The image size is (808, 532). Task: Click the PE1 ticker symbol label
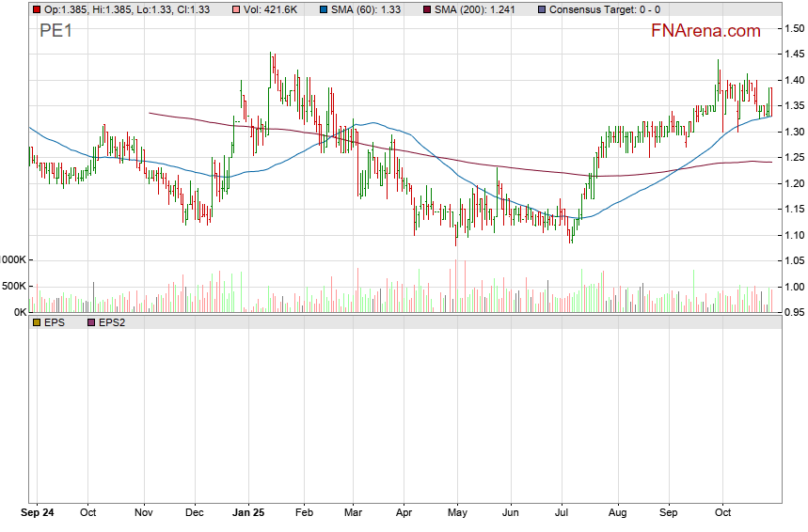[56, 31]
